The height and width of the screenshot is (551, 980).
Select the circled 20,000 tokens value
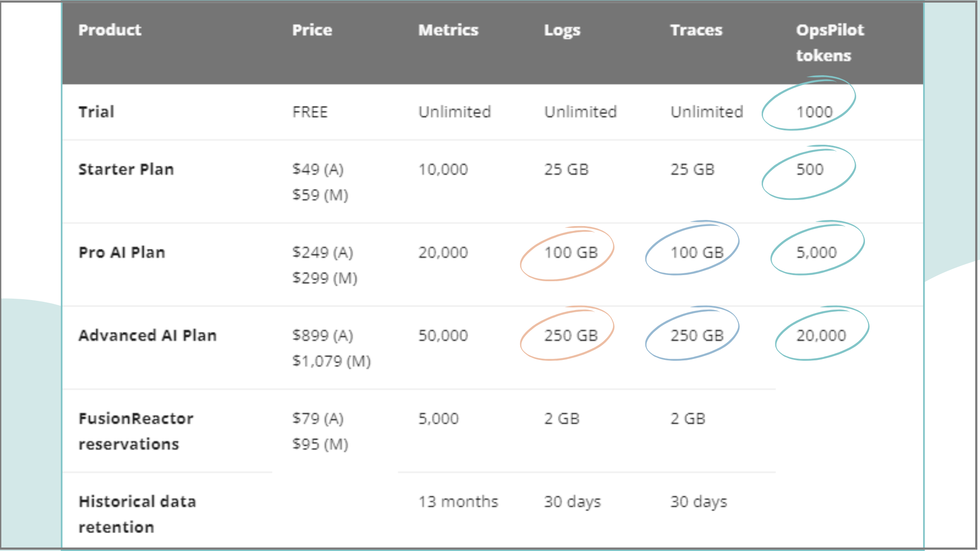pyautogui.click(x=821, y=335)
